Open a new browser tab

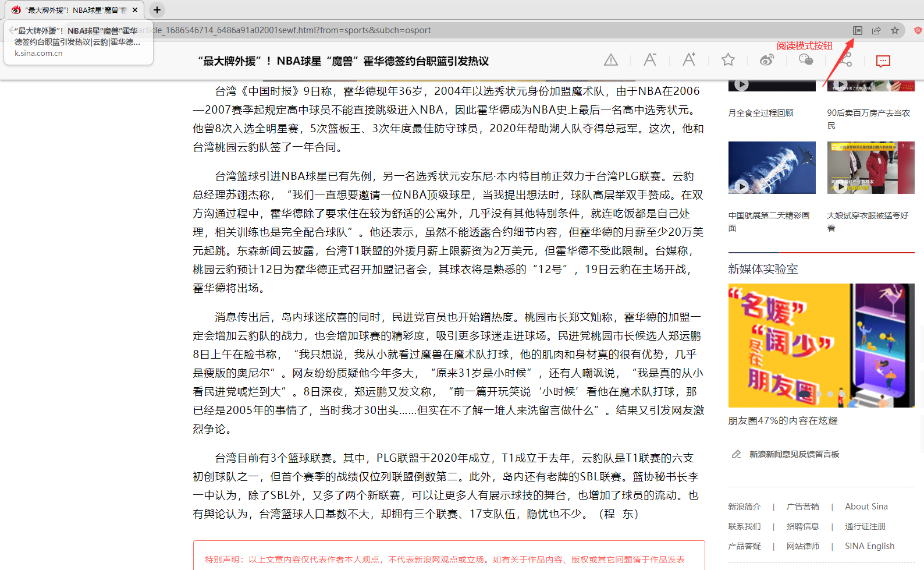click(x=157, y=10)
